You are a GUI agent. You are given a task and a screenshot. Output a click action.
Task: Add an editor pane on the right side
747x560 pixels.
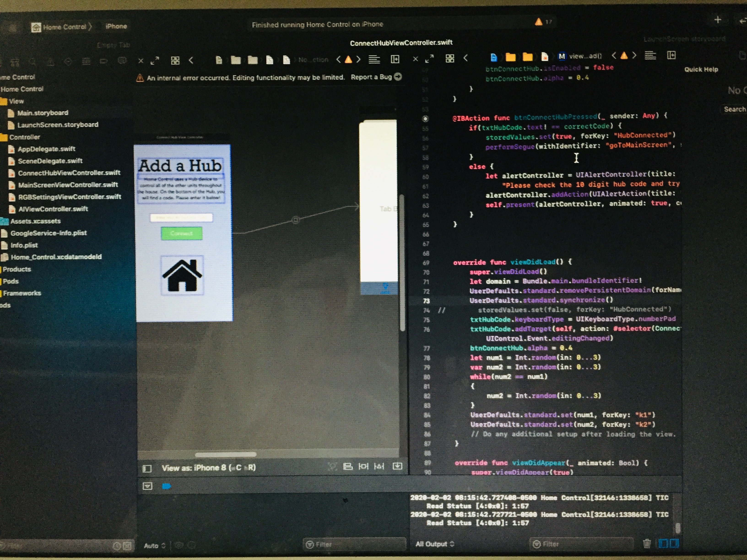671,55
